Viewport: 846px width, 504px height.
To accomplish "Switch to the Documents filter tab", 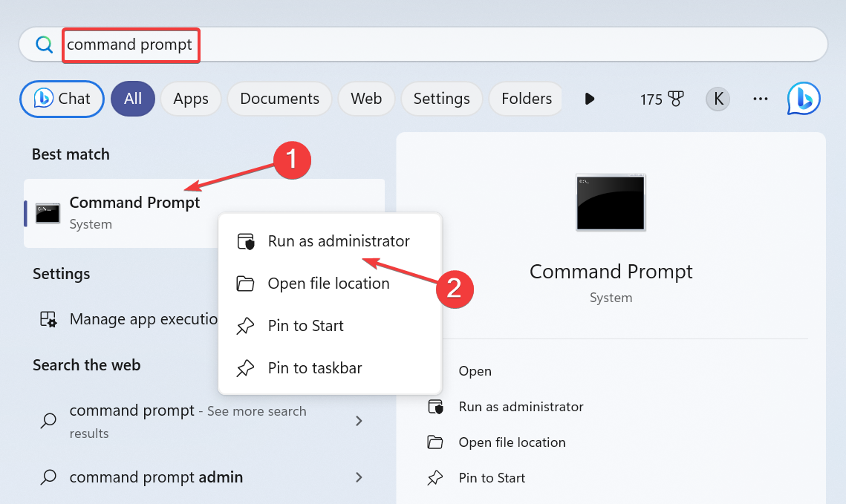I will pos(279,99).
